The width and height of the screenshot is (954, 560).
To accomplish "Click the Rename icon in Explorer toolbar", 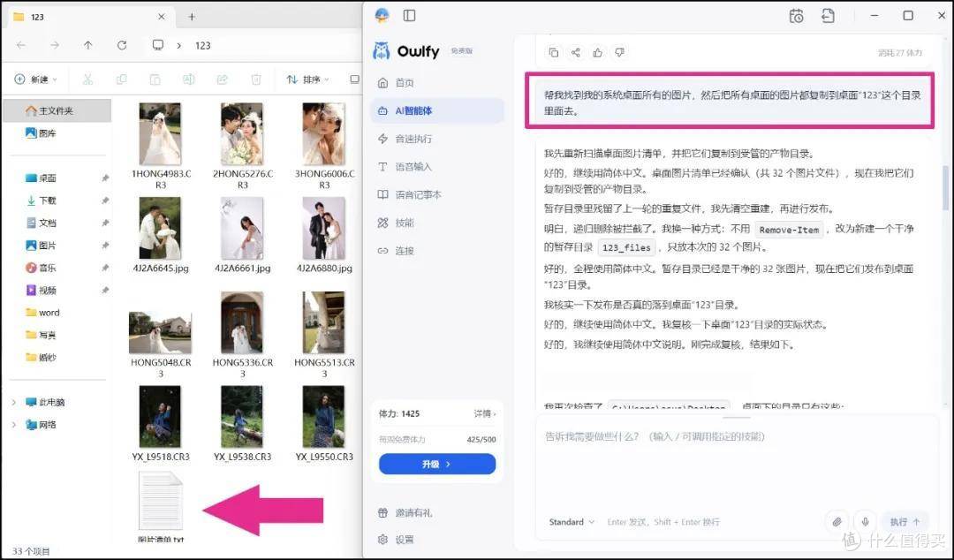I will coord(189,79).
